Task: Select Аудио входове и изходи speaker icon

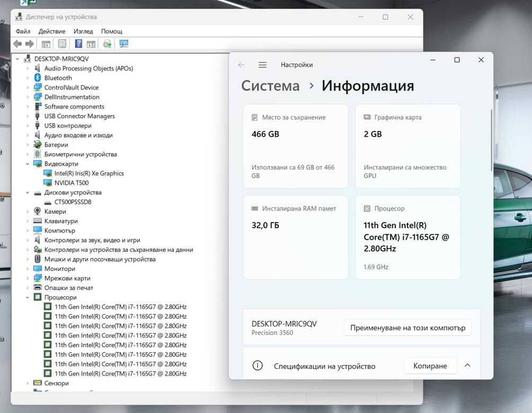Action: point(38,135)
